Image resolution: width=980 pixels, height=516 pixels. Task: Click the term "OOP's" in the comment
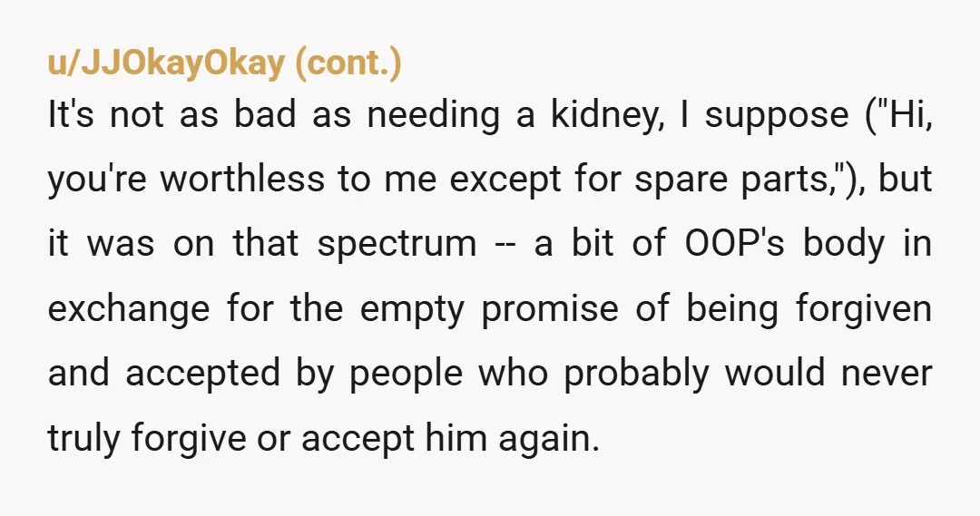click(734, 243)
